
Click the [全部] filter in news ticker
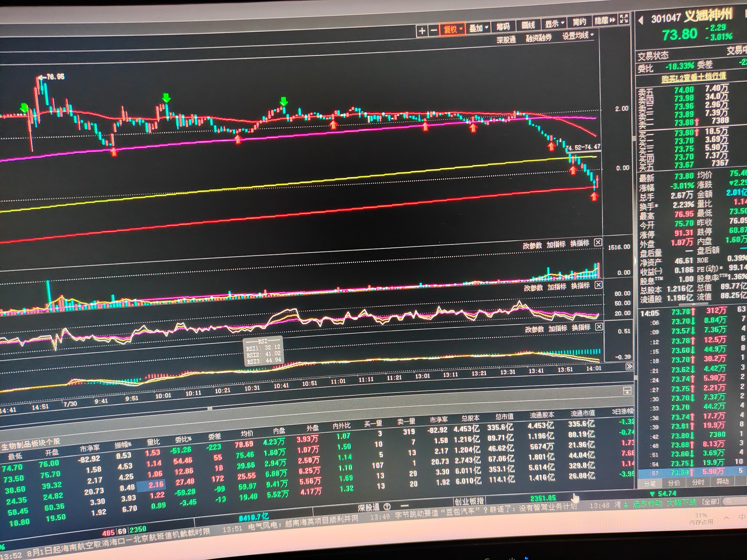pos(711,501)
